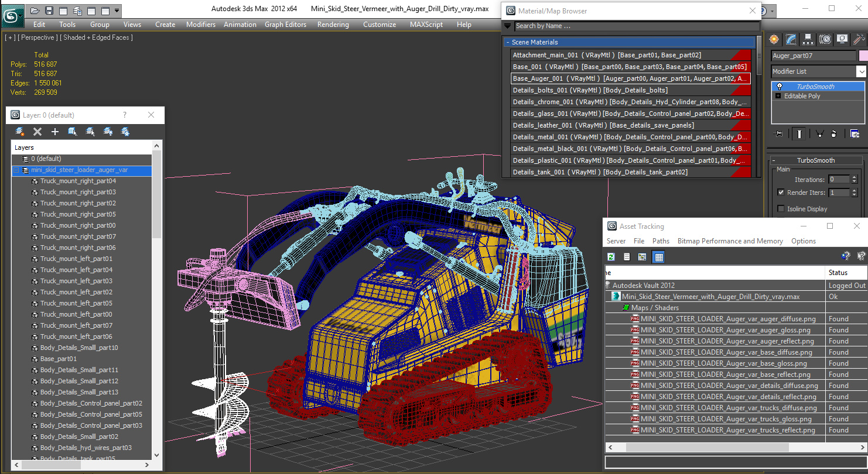The height and width of the screenshot is (474, 868).
Task: Click Refresh icon in Asset Tracking toolbar
Action: click(611, 257)
